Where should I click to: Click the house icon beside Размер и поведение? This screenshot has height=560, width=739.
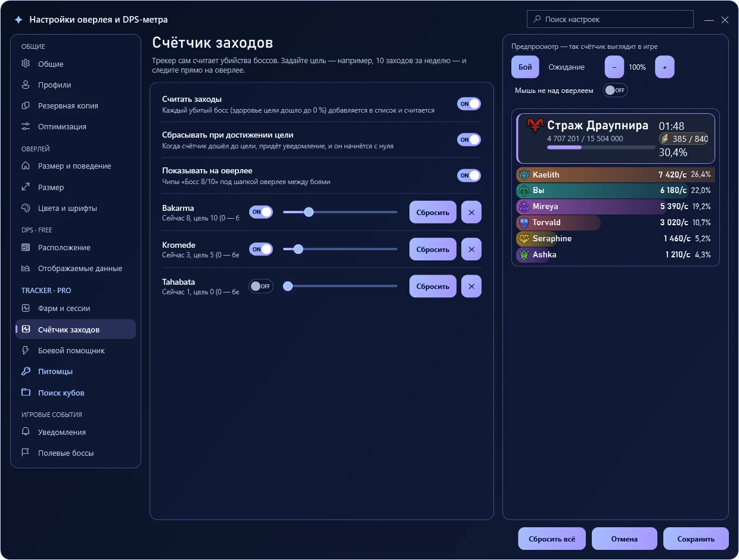click(26, 166)
